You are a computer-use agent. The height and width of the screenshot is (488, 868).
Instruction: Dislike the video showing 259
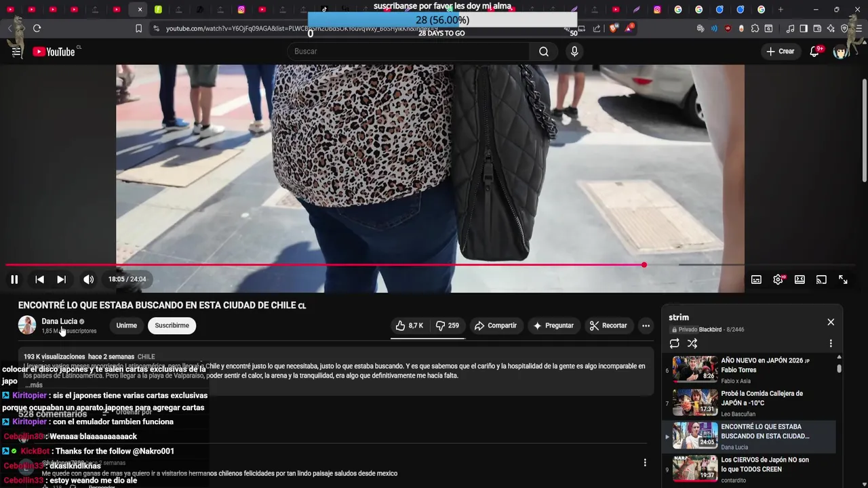point(447,325)
